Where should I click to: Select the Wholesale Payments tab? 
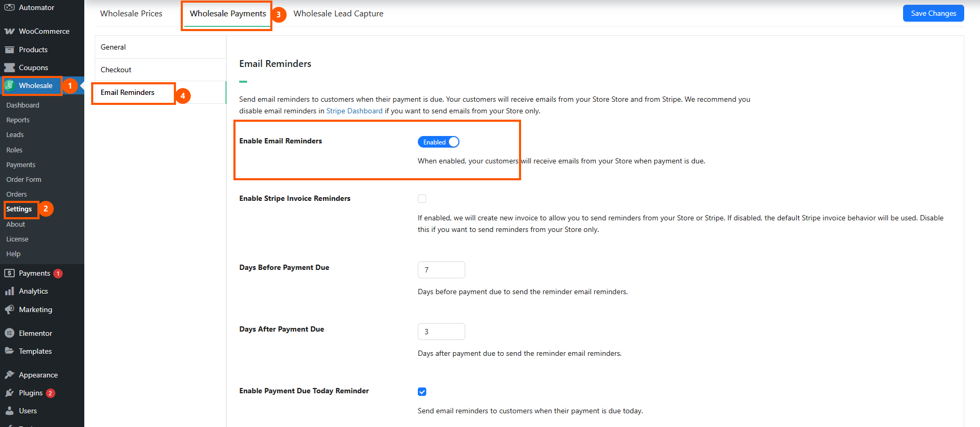pos(228,14)
